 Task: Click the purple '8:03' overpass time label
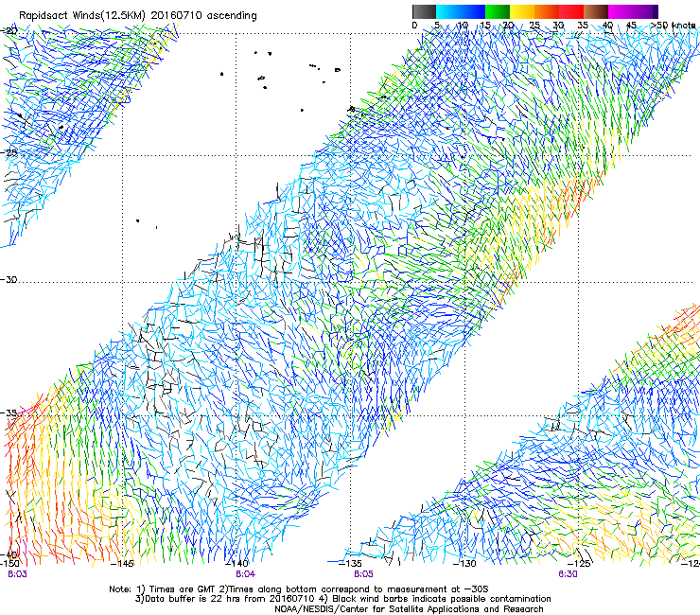coord(17,574)
